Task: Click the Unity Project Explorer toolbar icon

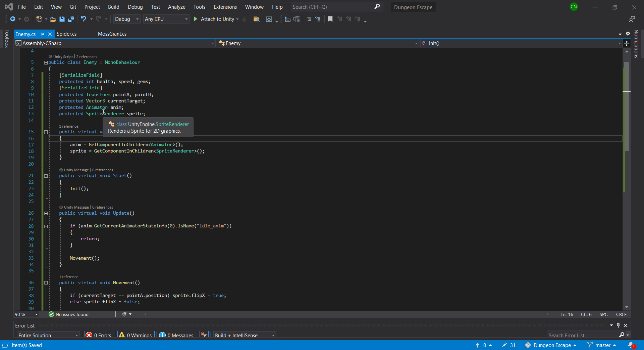Action: pyautogui.click(x=269, y=19)
